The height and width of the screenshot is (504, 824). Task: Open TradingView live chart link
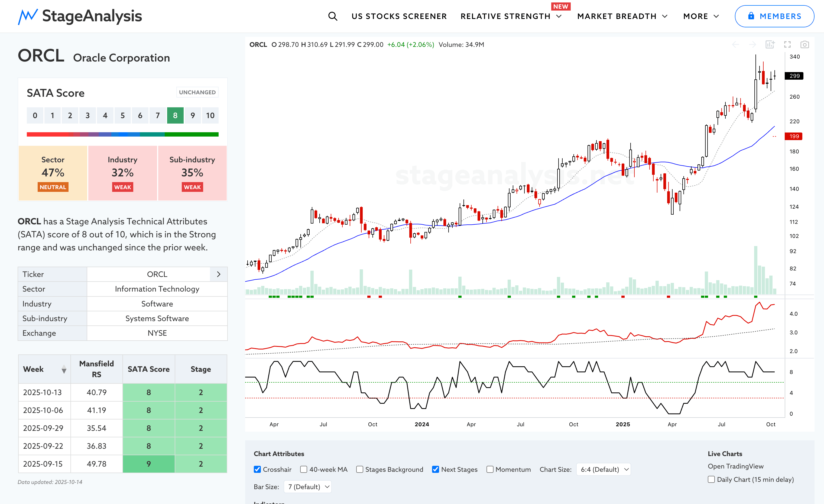coord(735,466)
